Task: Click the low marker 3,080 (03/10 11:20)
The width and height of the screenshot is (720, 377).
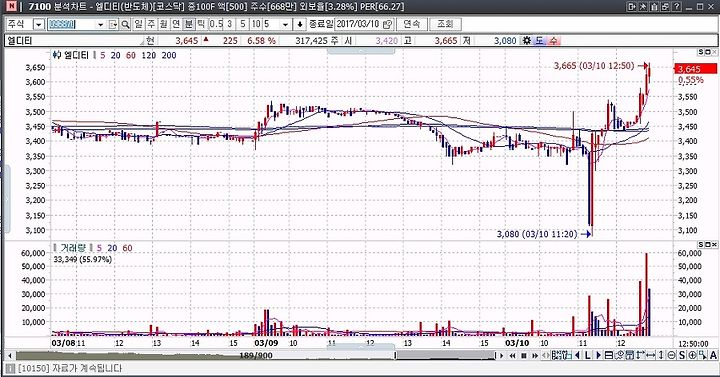Action: (x=537, y=234)
